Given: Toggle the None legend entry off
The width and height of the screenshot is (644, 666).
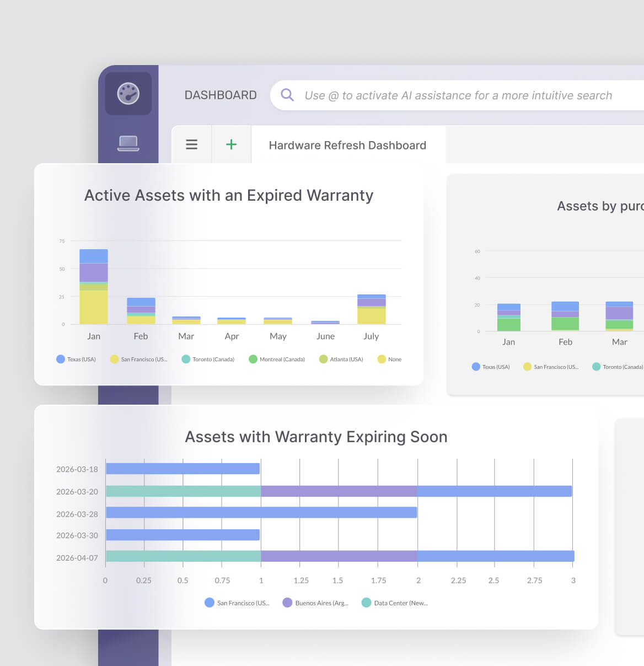Looking at the screenshot, I should pos(381,359).
